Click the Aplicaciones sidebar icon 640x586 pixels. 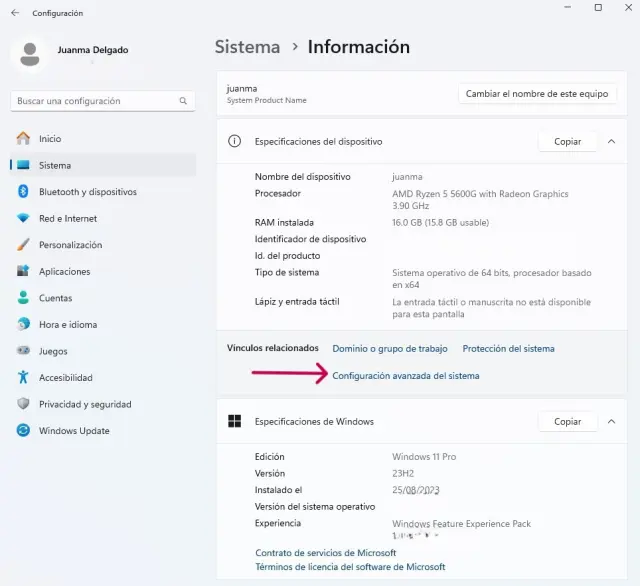[x=23, y=272]
